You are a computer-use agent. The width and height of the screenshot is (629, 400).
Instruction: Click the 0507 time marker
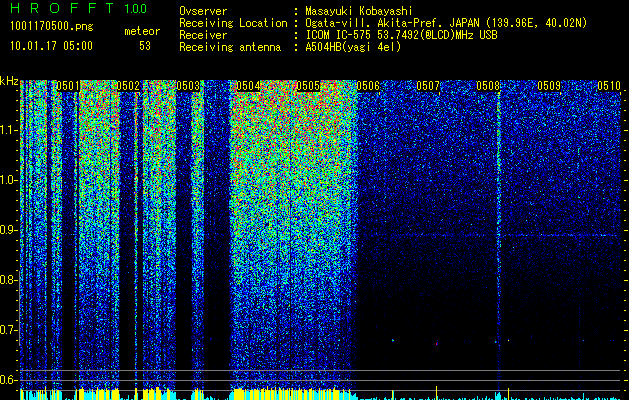click(428, 86)
